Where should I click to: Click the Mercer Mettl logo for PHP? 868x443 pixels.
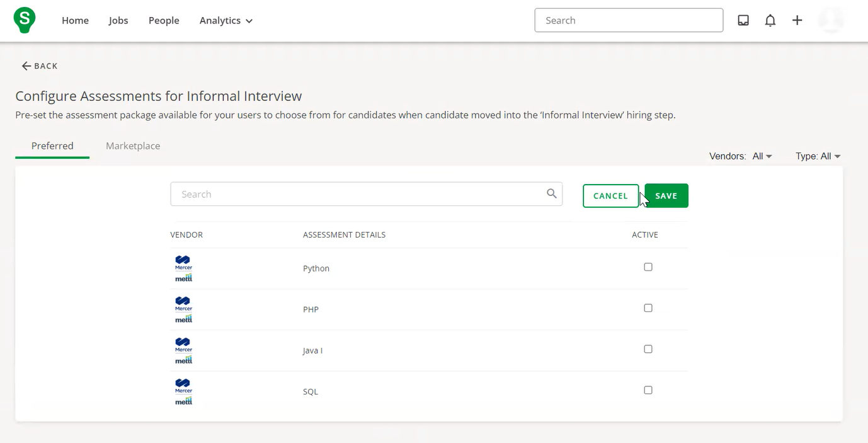pos(183,309)
